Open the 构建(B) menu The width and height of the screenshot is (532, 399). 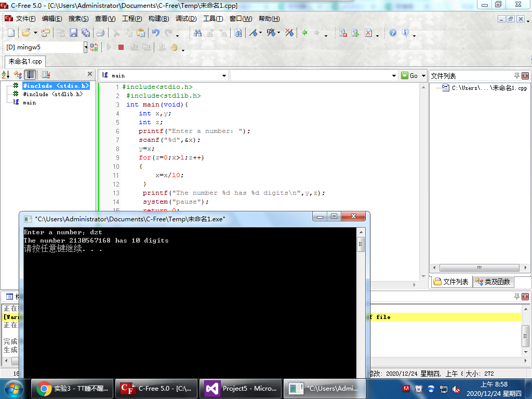pyautogui.click(x=158, y=19)
